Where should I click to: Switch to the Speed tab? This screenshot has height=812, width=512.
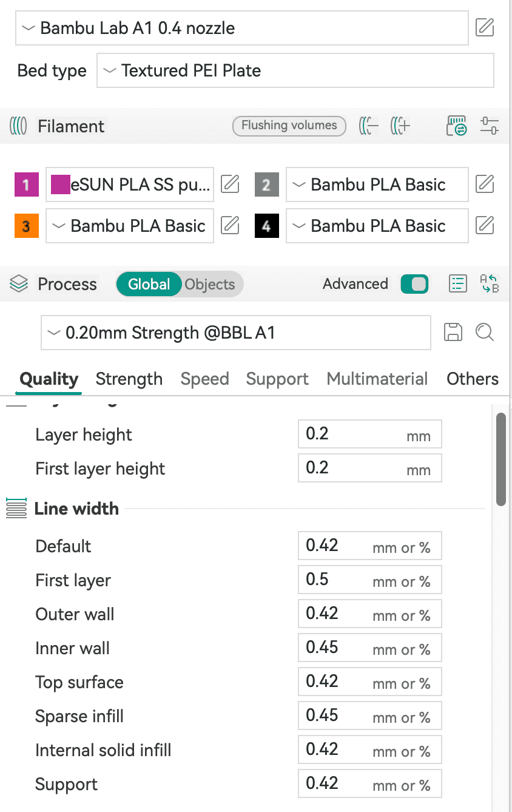click(204, 379)
